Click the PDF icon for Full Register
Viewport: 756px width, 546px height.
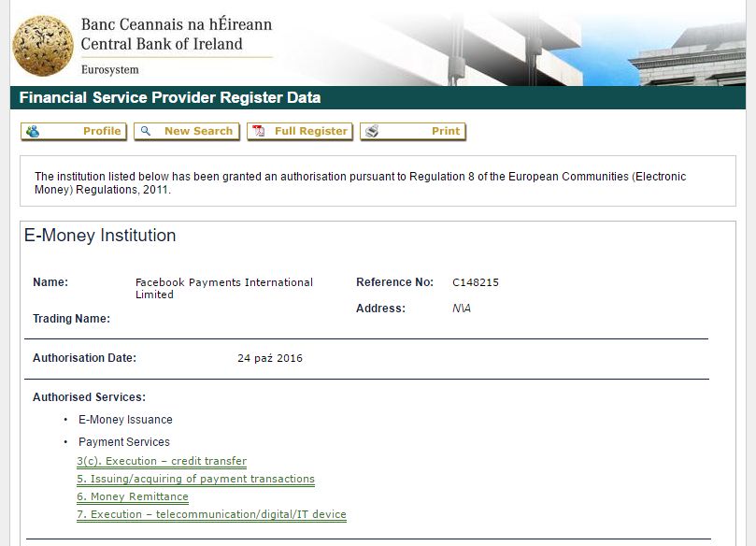259,132
